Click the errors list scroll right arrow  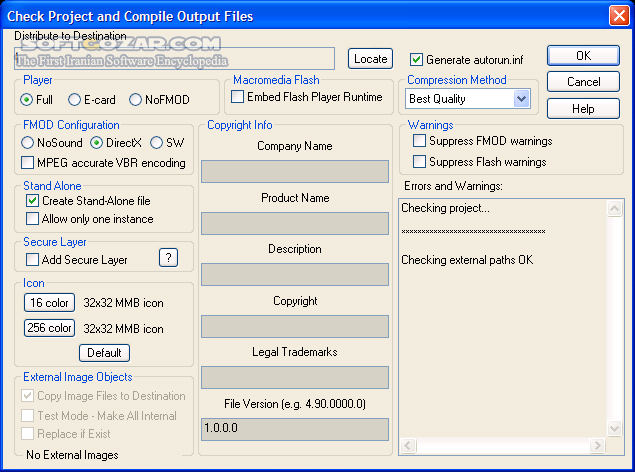597,446
